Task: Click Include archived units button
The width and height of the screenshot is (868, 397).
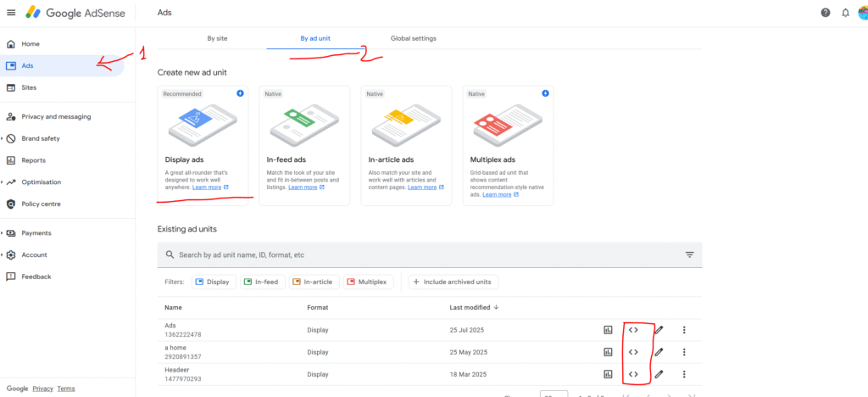Action: pos(453,282)
